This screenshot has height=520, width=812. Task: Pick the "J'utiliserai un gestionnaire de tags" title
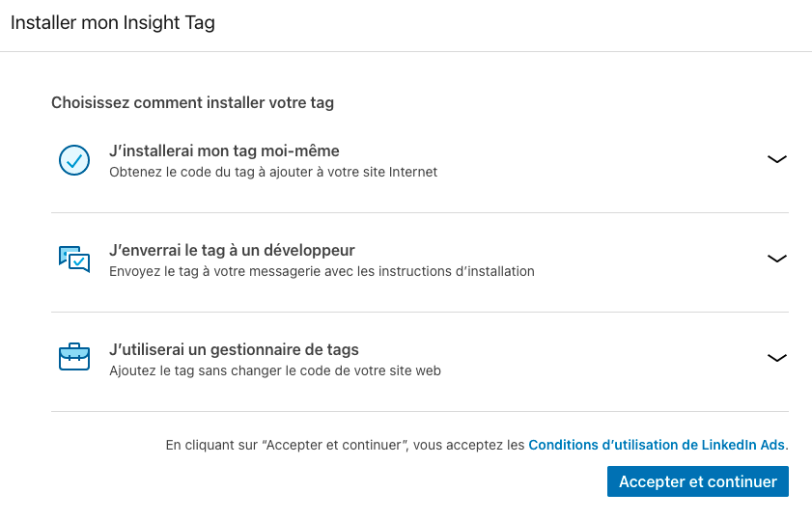coord(234,350)
